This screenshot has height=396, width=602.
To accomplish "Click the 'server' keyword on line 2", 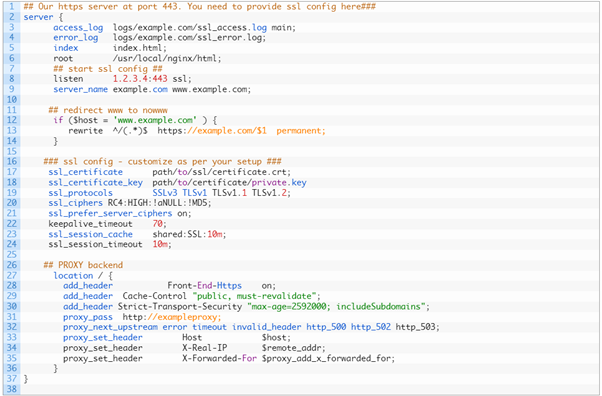I will [38, 17].
